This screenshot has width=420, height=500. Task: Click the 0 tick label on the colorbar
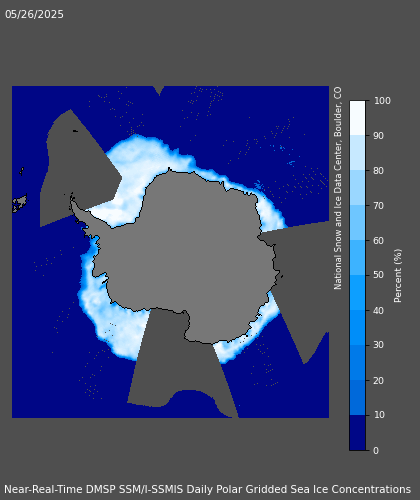376,451
